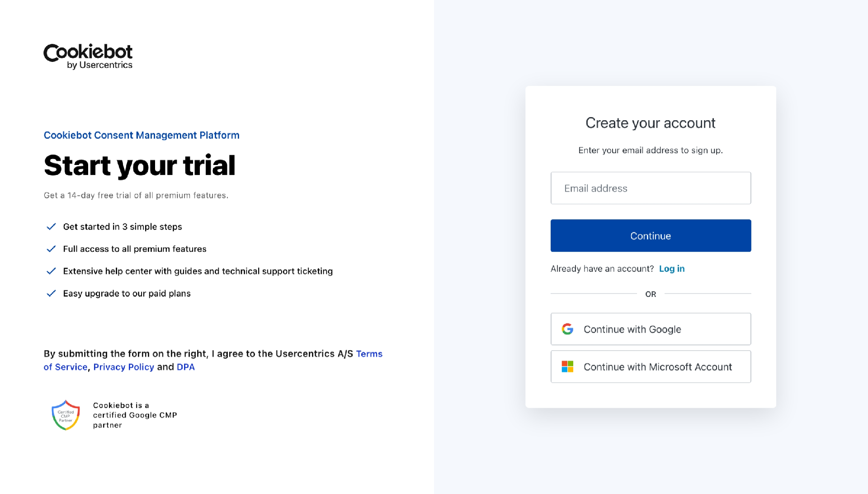Click the checkmark next to 'Extensive help center'
Screen dimensions: 868x494
(50, 271)
